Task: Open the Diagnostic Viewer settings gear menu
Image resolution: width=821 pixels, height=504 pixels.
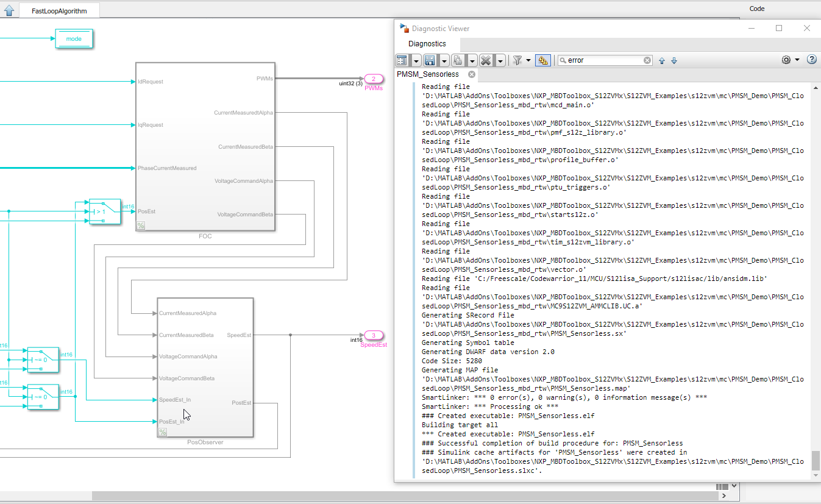Action: 786,60
